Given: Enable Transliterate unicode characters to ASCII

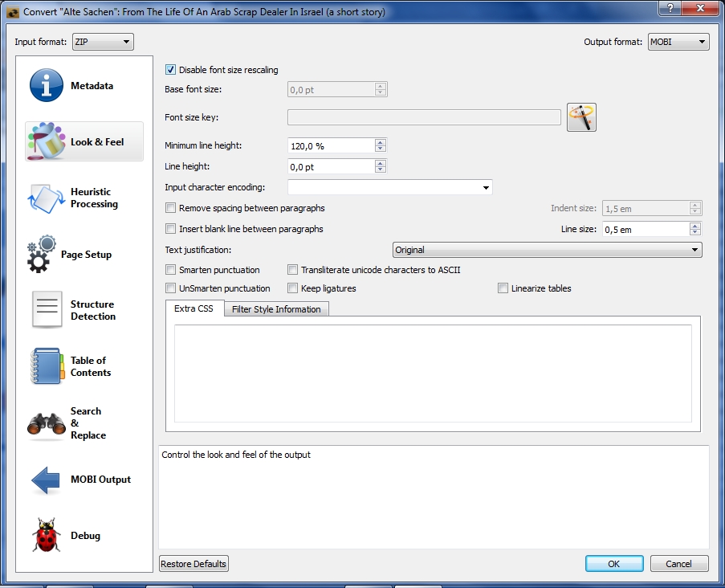Looking at the screenshot, I should (x=293, y=270).
